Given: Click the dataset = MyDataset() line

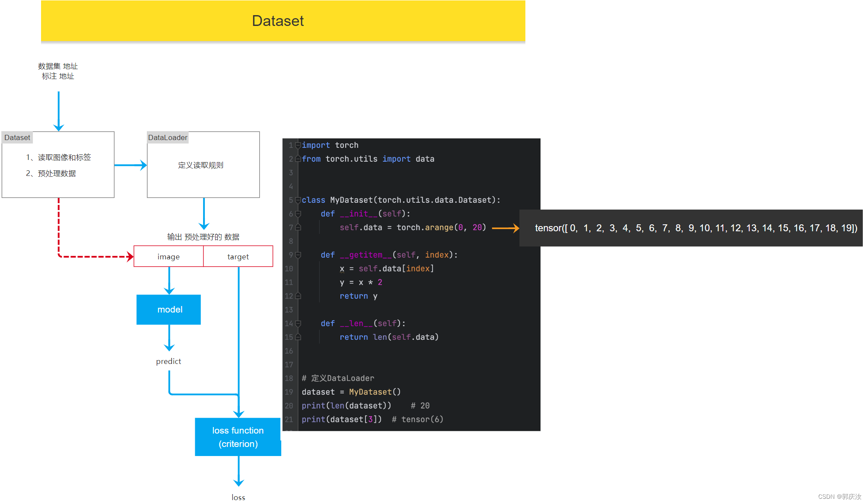Looking at the screenshot, I should tap(351, 392).
